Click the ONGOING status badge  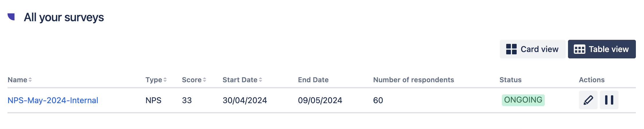(523, 100)
